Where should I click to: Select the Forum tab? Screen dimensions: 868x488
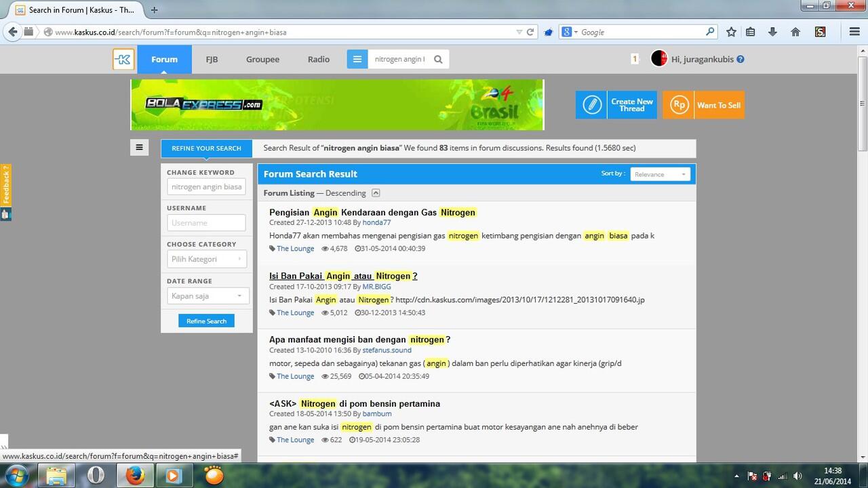(164, 59)
